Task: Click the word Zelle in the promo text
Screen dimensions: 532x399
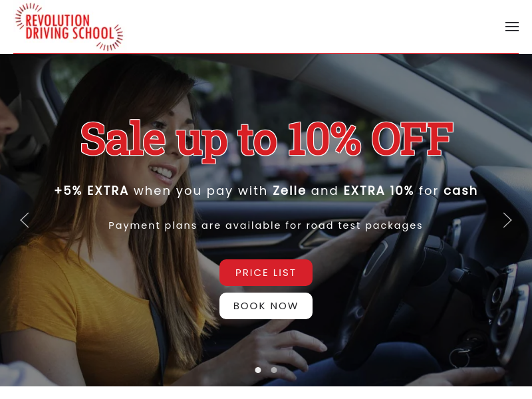Action: [x=289, y=191]
